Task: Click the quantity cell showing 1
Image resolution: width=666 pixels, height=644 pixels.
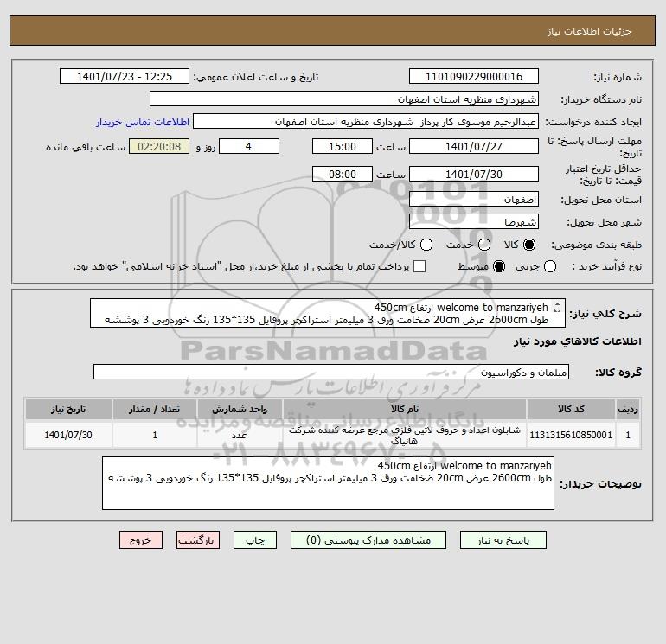Action: [x=155, y=435]
